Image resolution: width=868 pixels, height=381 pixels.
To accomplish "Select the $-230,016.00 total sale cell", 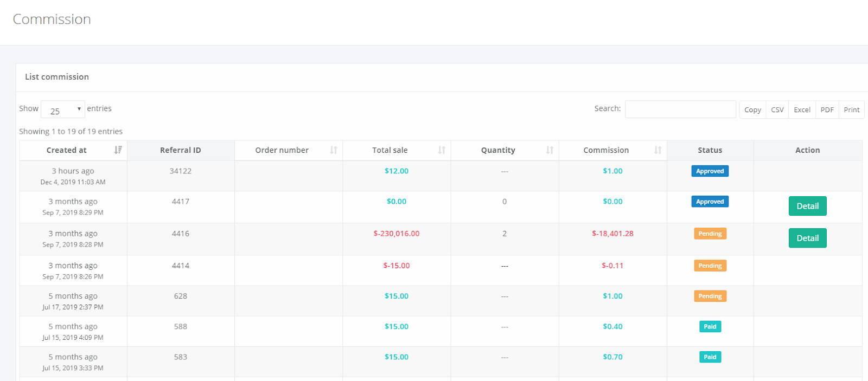I will pyautogui.click(x=397, y=234).
